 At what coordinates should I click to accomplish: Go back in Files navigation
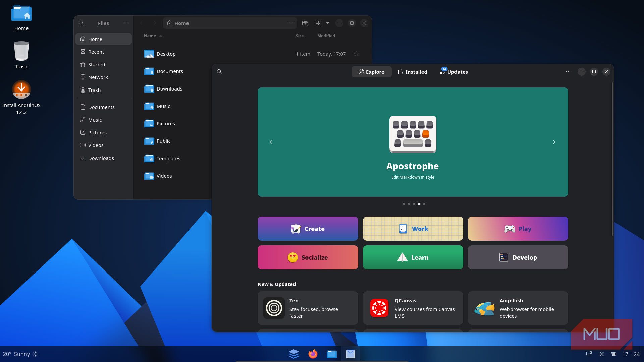point(142,23)
